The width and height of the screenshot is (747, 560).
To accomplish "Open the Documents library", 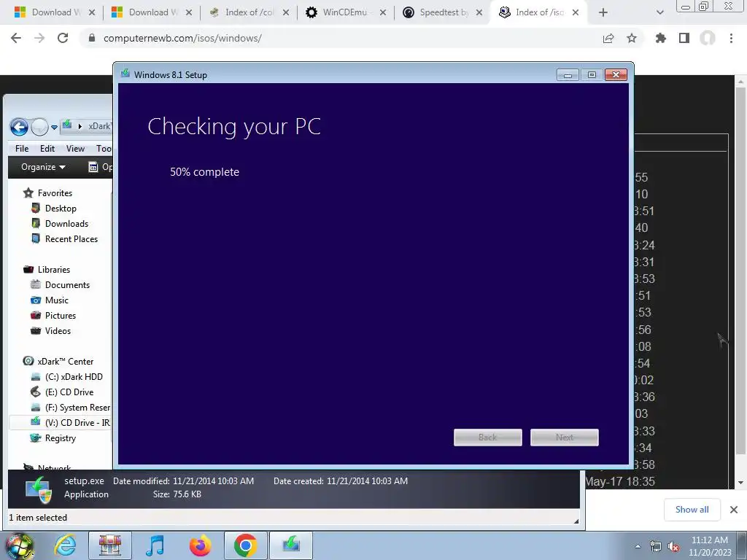I will 67,285.
